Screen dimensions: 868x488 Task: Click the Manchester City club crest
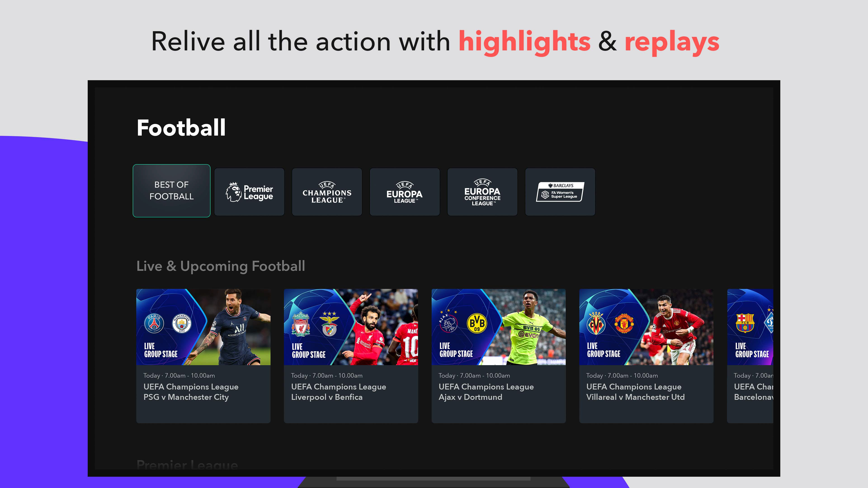(x=182, y=323)
